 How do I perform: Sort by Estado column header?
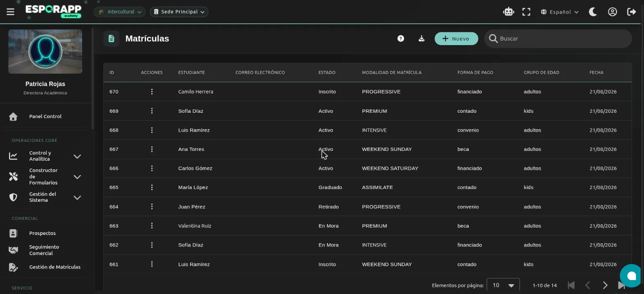(327, 73)
